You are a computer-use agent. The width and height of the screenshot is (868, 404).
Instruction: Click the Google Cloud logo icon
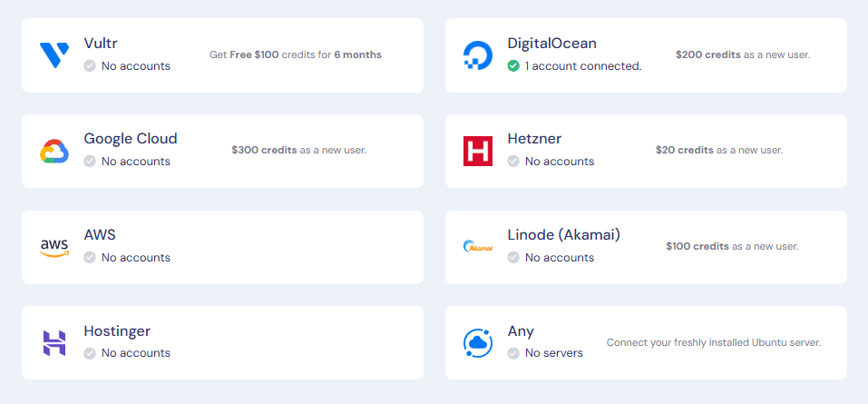coord(54,152)
